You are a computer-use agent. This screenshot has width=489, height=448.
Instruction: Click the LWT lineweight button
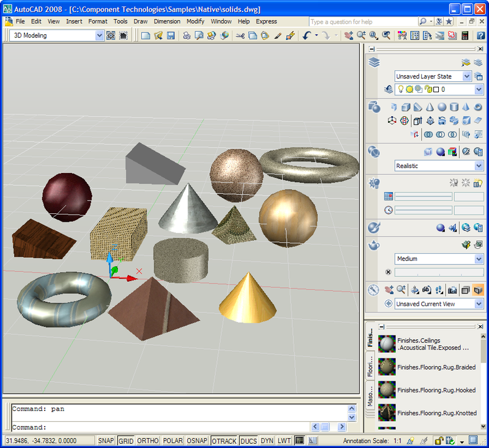pyautogui.click(x=284, y=441)
